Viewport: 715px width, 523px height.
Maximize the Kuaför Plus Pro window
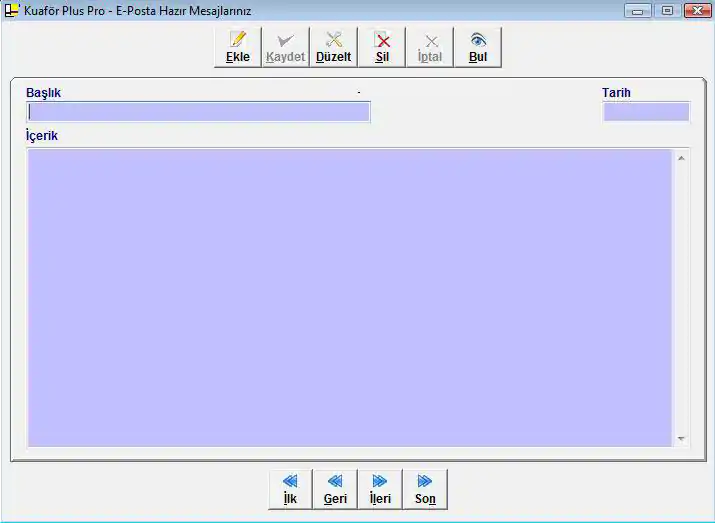click(x=666, y=10)
